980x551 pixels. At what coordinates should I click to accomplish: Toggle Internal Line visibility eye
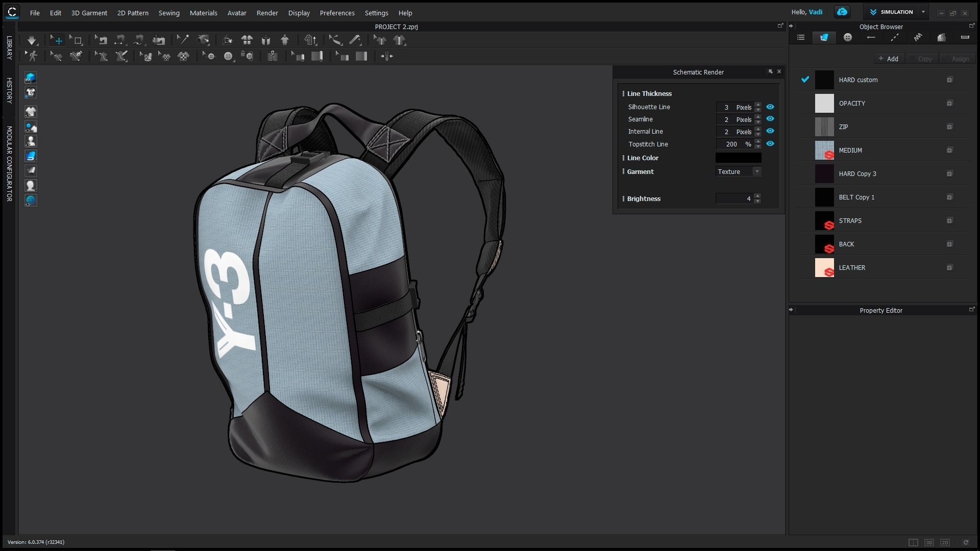tap(770, 131)
